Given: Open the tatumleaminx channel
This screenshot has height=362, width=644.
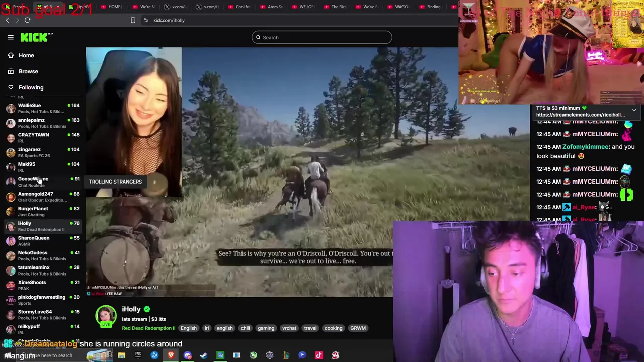Looking at the screenshot, I should (43, 270).
